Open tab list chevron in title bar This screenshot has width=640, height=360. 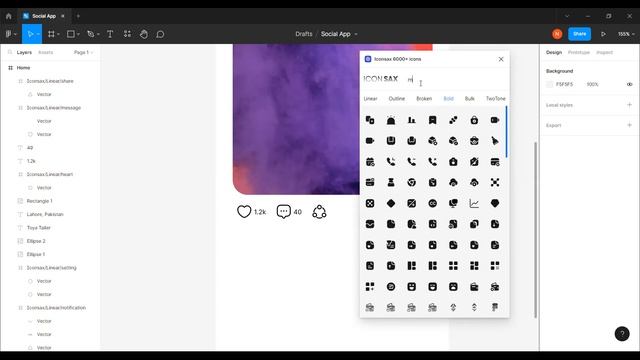[x=567, y=16]
